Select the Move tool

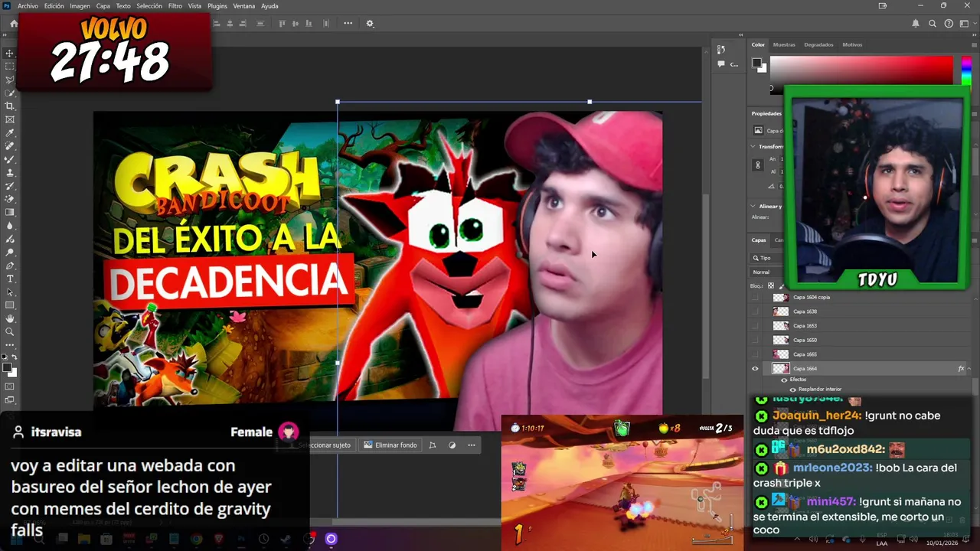tap(10, 53)
